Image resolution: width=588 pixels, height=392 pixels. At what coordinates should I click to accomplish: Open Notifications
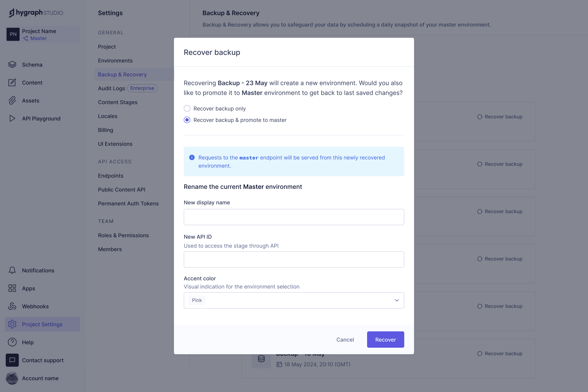coord(38,270)
